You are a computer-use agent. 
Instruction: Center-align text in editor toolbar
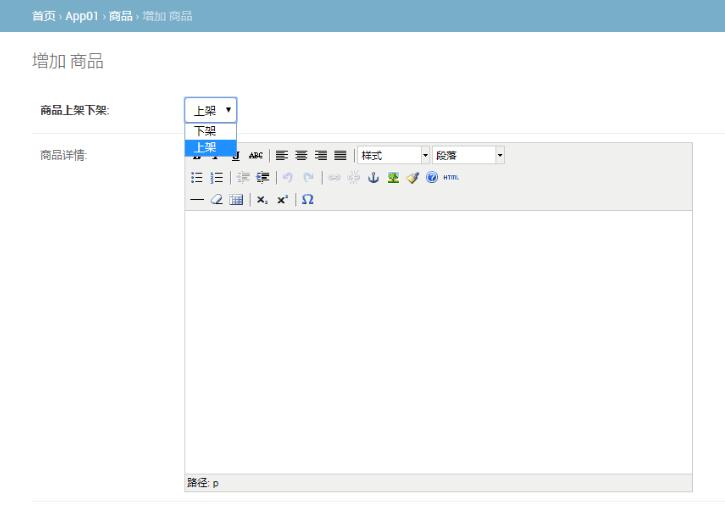point(301,155)
